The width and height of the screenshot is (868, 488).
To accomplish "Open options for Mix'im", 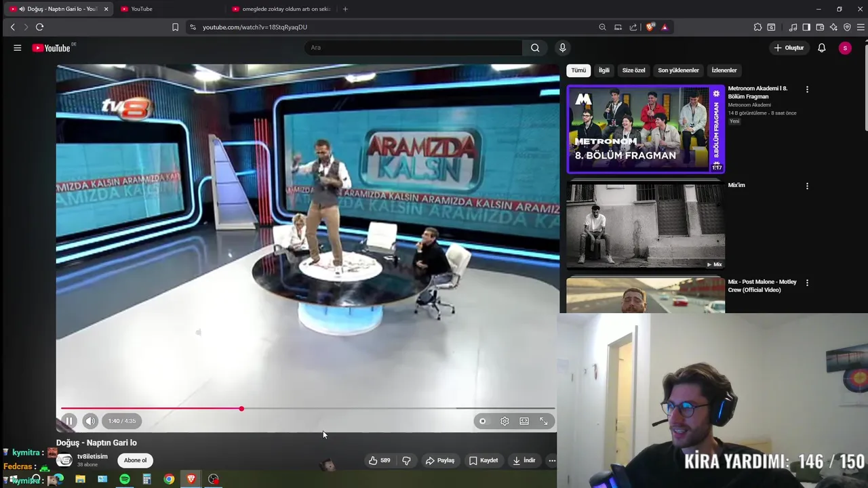I will click(807, 186).
